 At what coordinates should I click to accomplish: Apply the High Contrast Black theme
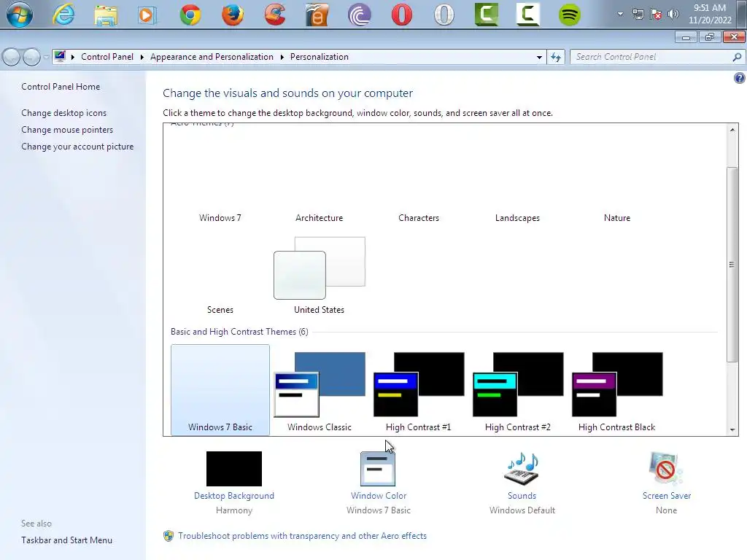(617, 390)
